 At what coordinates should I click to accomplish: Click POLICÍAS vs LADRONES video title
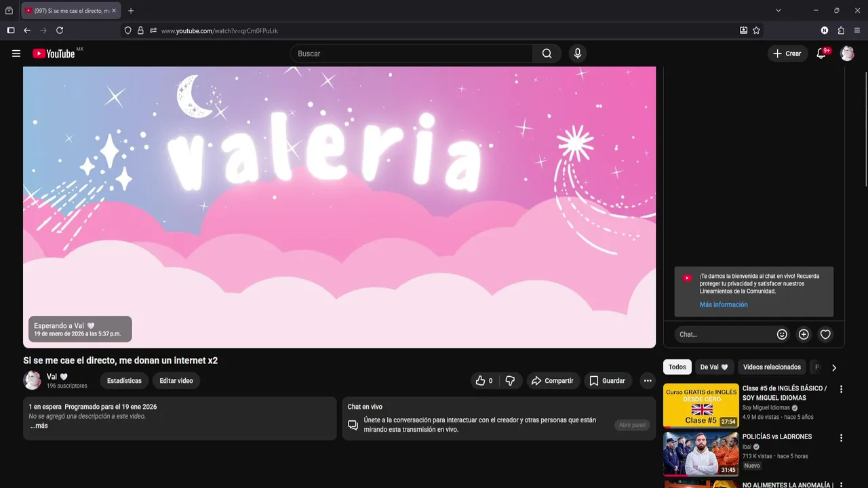pyautogui.click(x=777, y=437)
